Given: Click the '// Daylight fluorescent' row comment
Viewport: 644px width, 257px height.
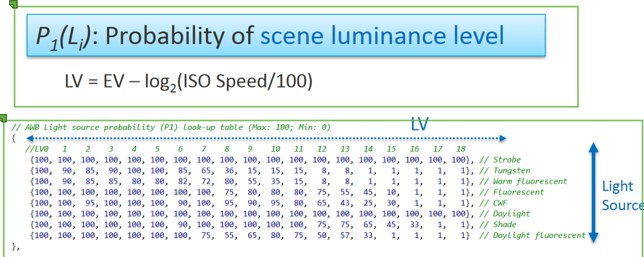Looking at the screenshot, I should 532,236.
